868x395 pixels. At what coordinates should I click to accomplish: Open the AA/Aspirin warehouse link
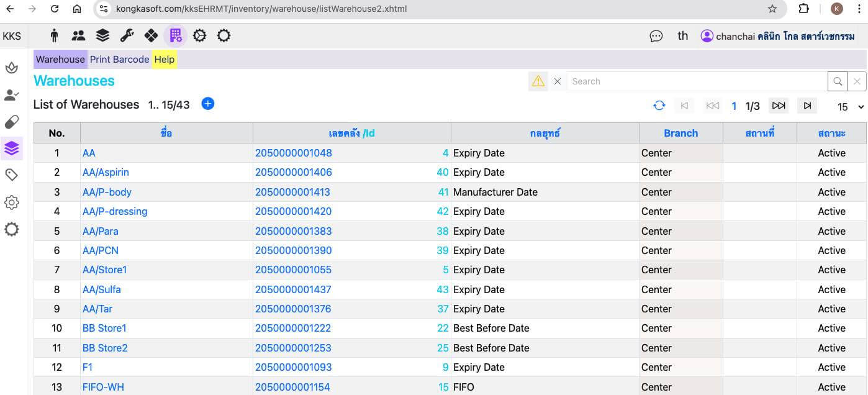106,172
